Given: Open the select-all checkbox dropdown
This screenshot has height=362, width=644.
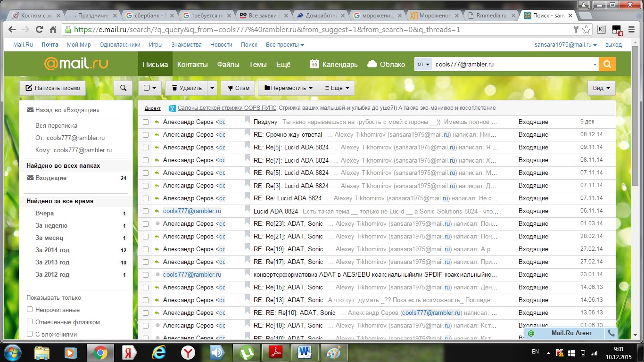Looking at the screenshot, I should (150, 88).
